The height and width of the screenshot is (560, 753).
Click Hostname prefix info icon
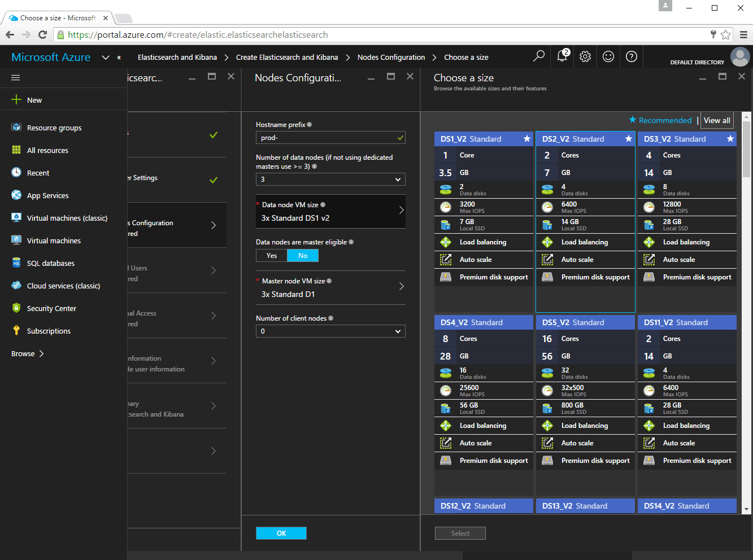[x=310, y=125]
